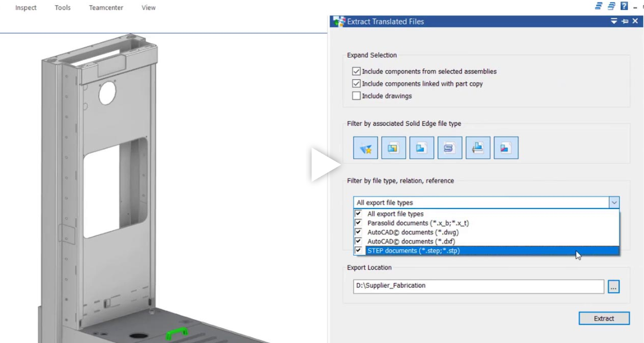Enable the Include drawings checkbox
Screen dimensions: 644x343
(x=356, y=96)
